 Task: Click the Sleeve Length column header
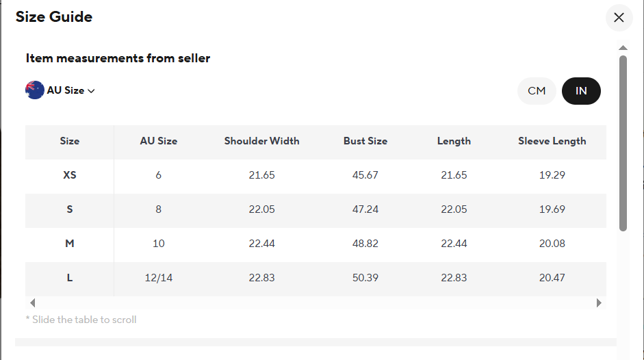pos(552,141)
